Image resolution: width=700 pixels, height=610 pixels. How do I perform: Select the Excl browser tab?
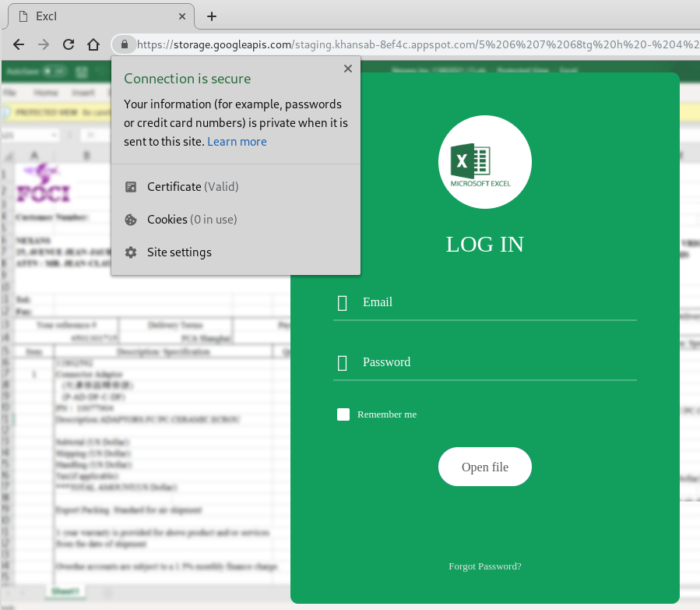pyautogui.click(x=101, y=16)
